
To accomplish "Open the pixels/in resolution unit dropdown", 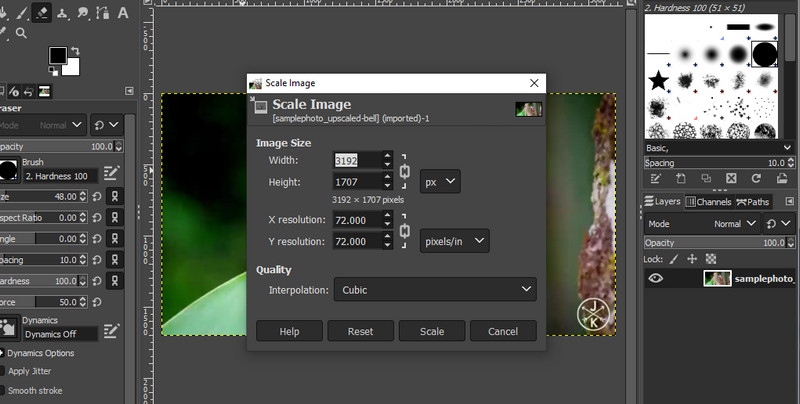I will (x=454, y=241).
